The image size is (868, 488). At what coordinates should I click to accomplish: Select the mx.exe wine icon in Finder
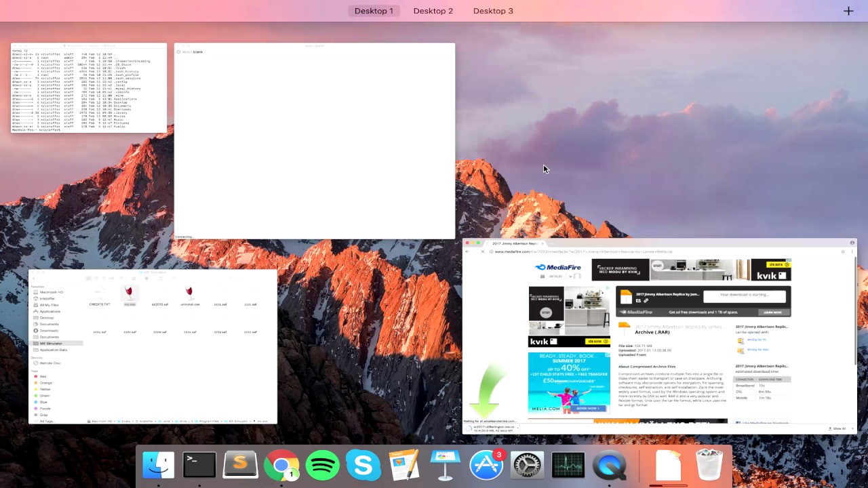[130, 292]
